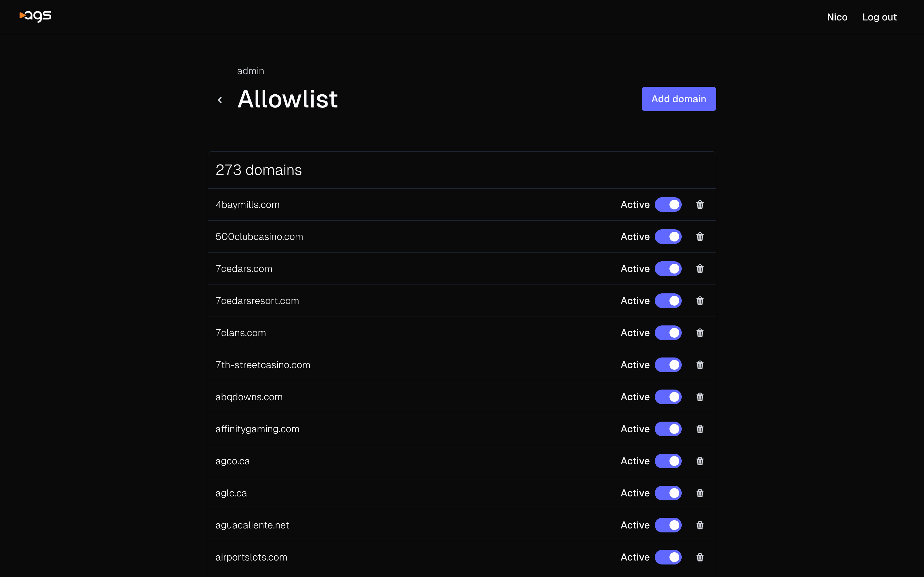The width and height of the screenshot is (924, 577).
Task: Open the Nico account menu
Action: click(837, 17)
